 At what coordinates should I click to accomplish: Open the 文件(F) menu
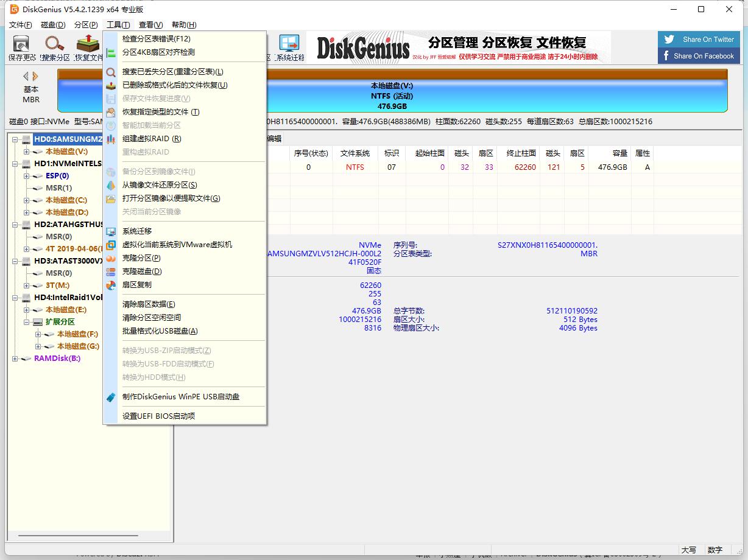coord(21,25)
